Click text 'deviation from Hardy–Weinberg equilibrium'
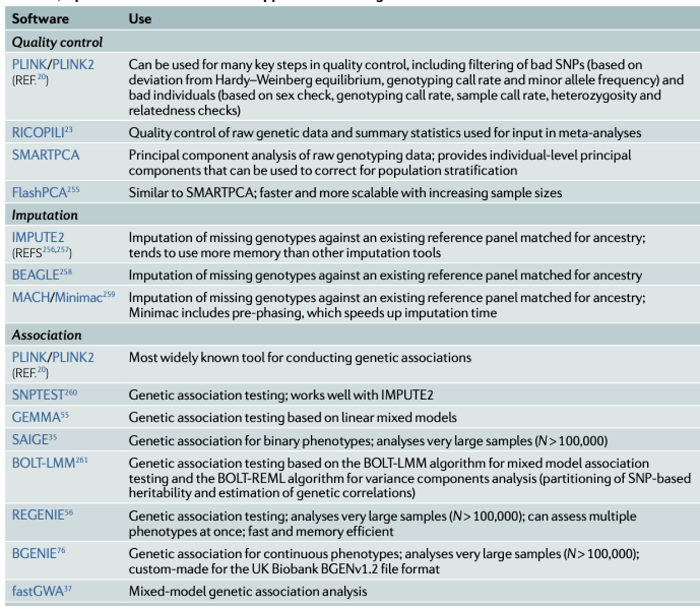This screenshot has height=606, width=700. (x=255, y=80)
